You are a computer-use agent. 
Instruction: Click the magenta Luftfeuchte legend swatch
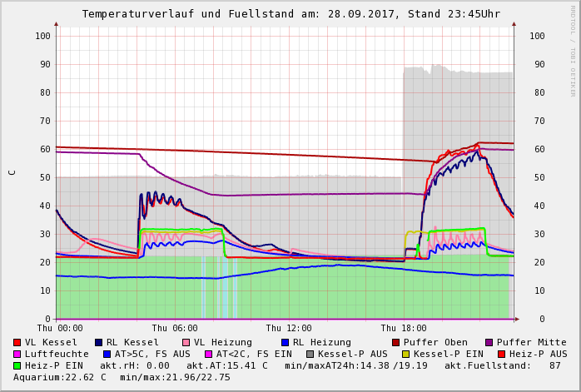(x=17, y=354)
